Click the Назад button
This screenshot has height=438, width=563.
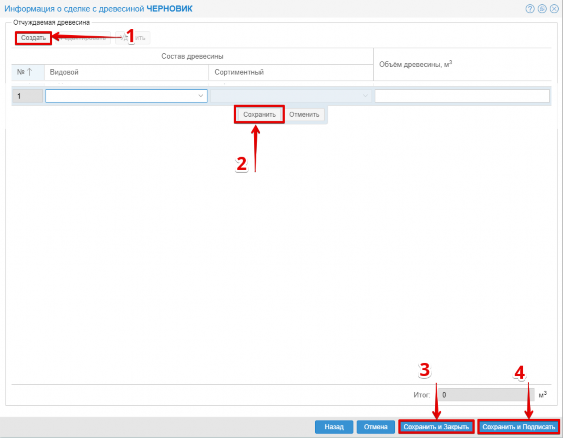pos(334,427)
